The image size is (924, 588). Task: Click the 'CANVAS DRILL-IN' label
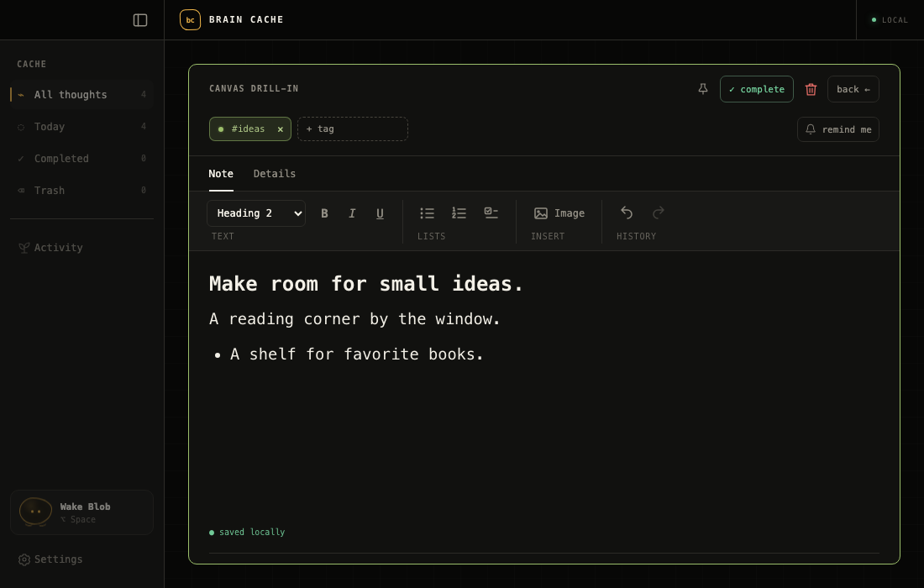click(254, 88)
